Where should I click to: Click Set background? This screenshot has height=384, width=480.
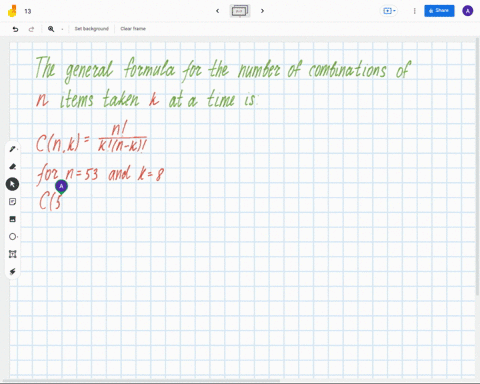92,29
